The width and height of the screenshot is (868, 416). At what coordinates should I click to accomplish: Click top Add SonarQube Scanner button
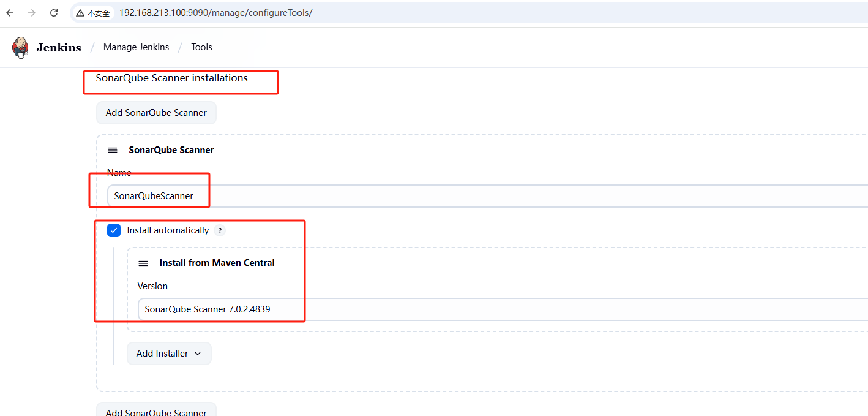pos(156,113)
